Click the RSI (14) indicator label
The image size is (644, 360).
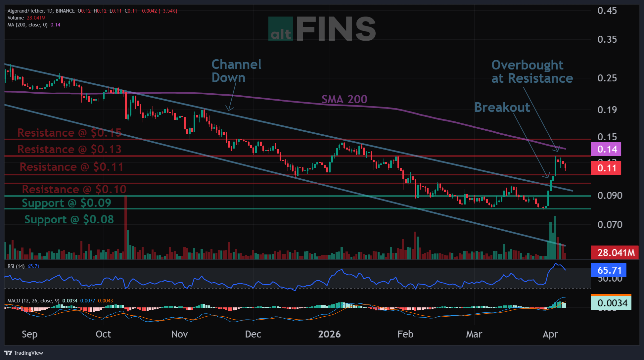tap(16, 266)
